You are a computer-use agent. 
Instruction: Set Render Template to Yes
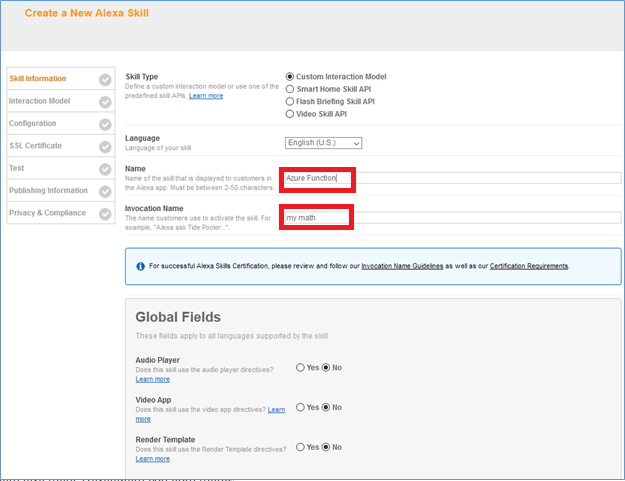[300, 447]
